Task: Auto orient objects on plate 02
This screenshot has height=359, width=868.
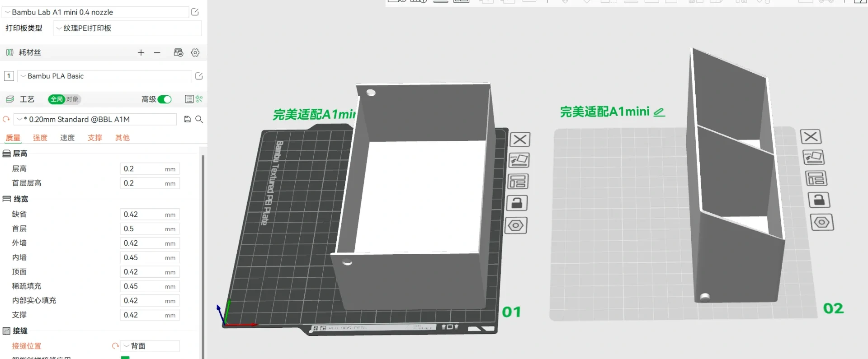Action: click(813, 157)
